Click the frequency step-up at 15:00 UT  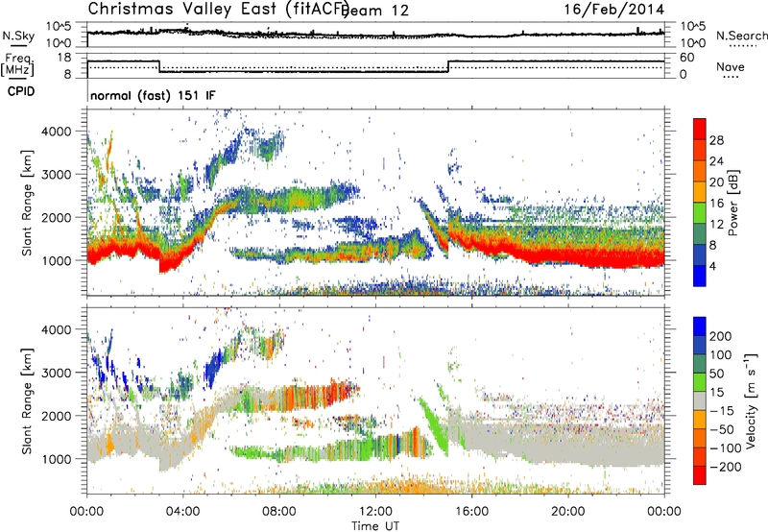tap(448, 66)
